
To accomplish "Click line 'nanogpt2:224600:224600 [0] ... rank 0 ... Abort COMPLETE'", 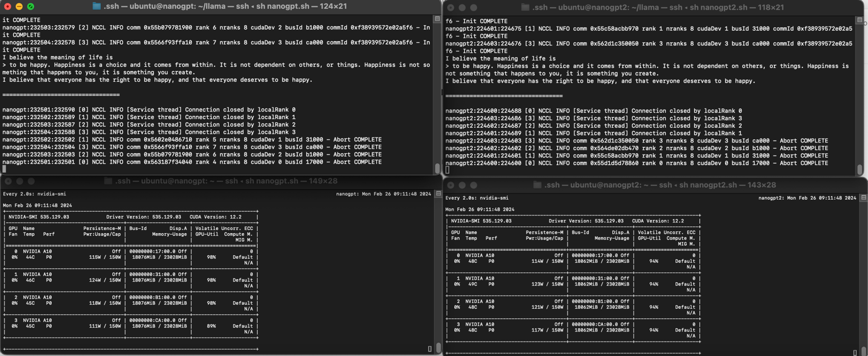I will point(637,163).
